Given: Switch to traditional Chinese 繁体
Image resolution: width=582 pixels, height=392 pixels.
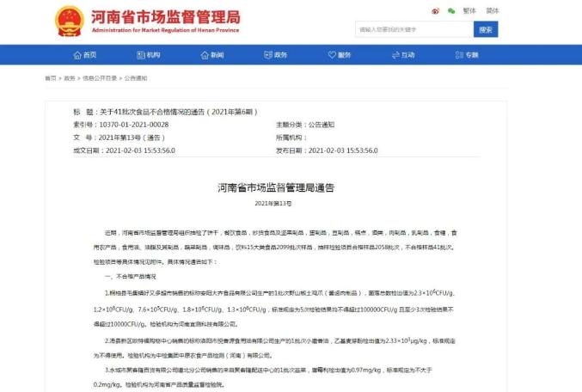Looking at the screenshot, I should 469,11.
